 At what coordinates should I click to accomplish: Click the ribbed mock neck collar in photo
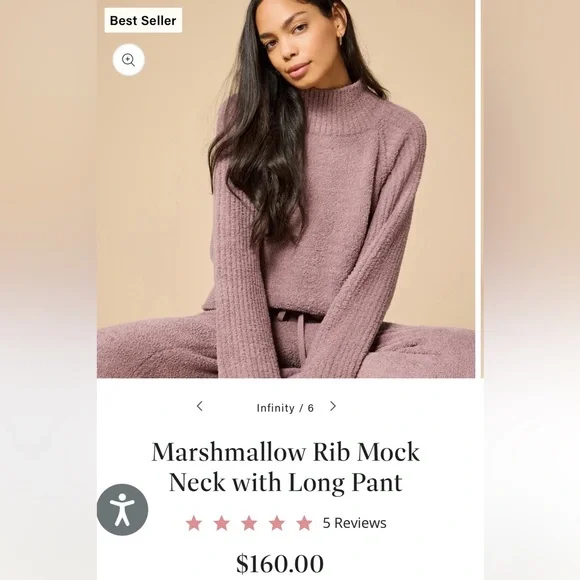point(334,107)
